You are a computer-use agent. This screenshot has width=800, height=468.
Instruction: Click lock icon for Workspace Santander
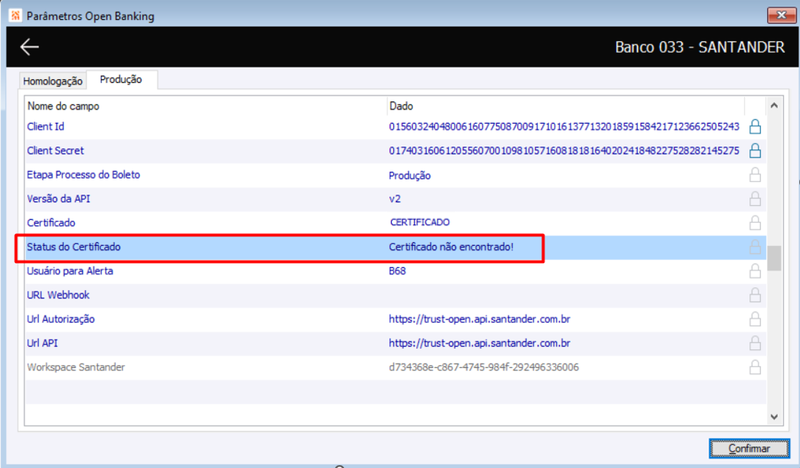755,367
